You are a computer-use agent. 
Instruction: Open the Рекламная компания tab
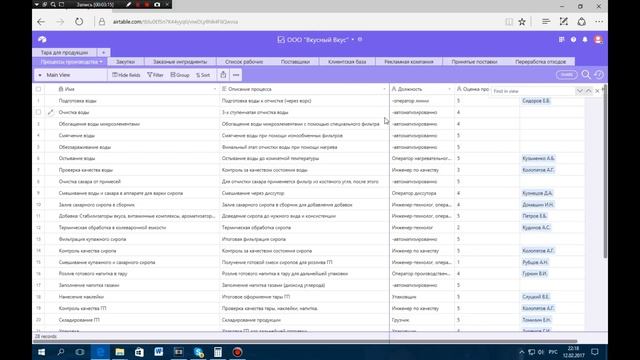click(x=409, y=62)
